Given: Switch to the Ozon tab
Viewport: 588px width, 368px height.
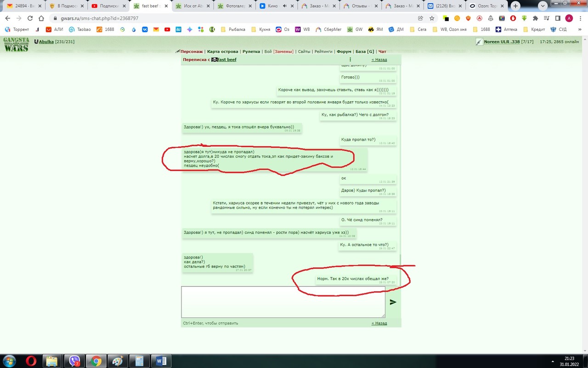Looking at the screenshot, I should pyautogui.click(x=486, y=6).
